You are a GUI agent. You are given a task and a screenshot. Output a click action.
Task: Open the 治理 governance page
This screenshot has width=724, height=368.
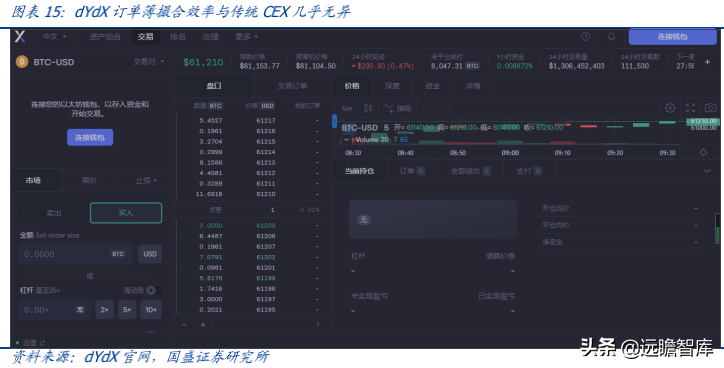[x=210, y=36]
